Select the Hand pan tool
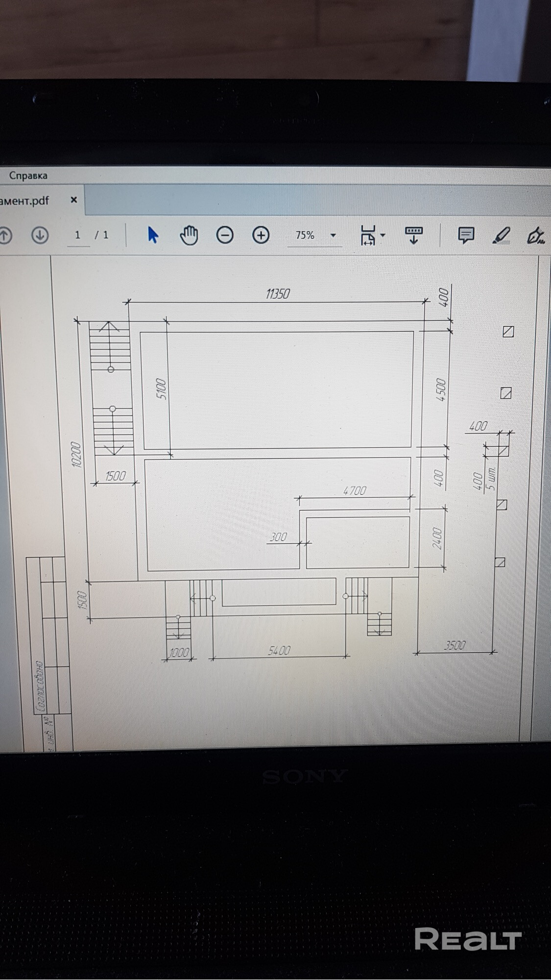The width and height of the screenshot is (551, 980). (x=189, y=236)
